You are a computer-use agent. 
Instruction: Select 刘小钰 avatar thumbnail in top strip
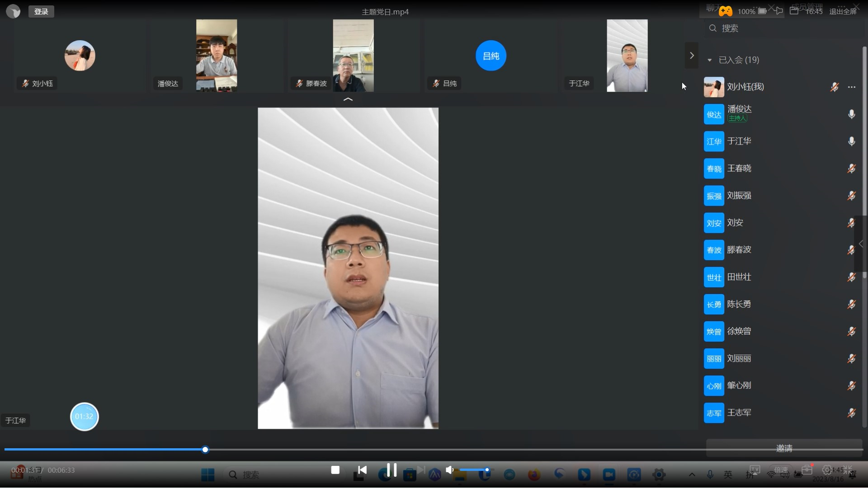[x=80, y=56]
